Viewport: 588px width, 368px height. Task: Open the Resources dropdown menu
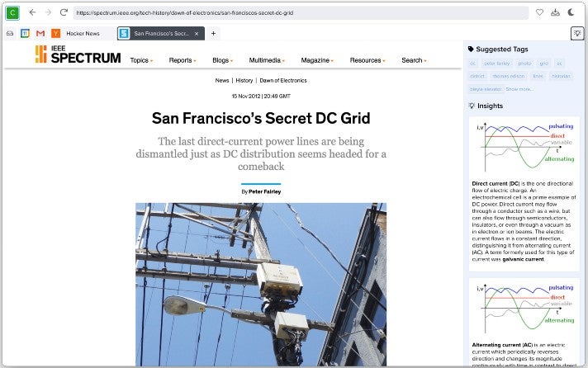[367, 60]
